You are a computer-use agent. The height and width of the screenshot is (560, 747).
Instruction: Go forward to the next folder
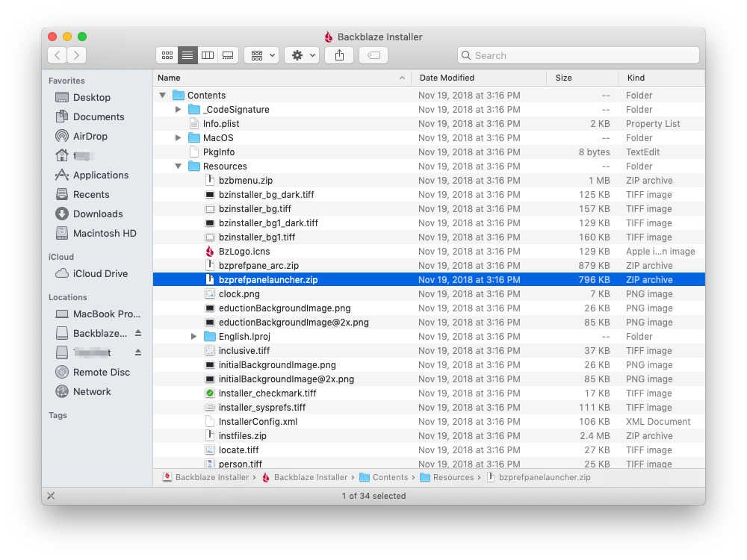77,55
